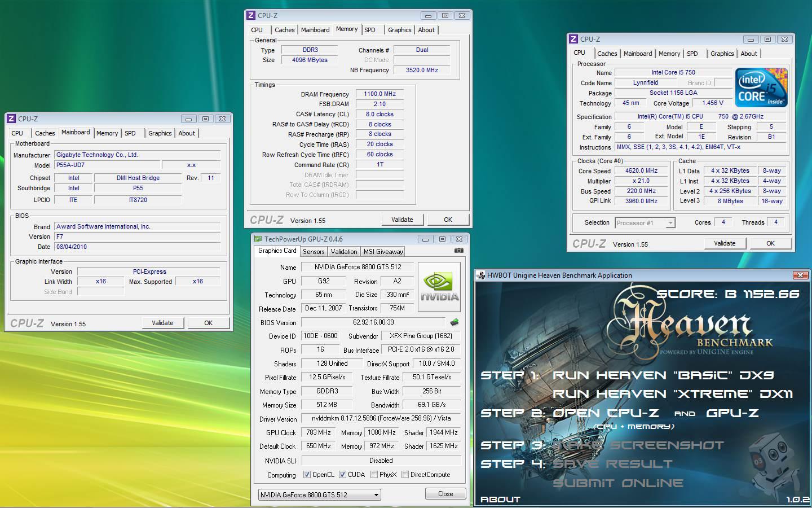Viewport: 812px width, 508px height.
Task: Click Bus Speed 220.0 MHz value
Action: tap(641, 191)
